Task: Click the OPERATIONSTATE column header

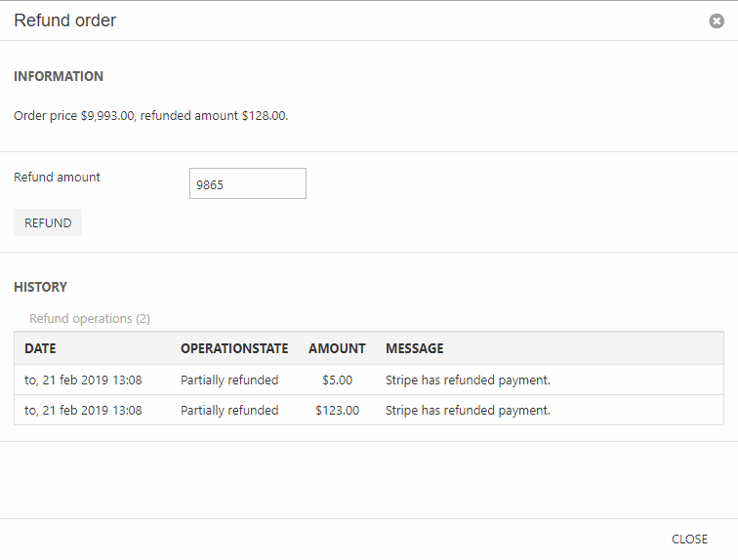Action: [234, 348]
